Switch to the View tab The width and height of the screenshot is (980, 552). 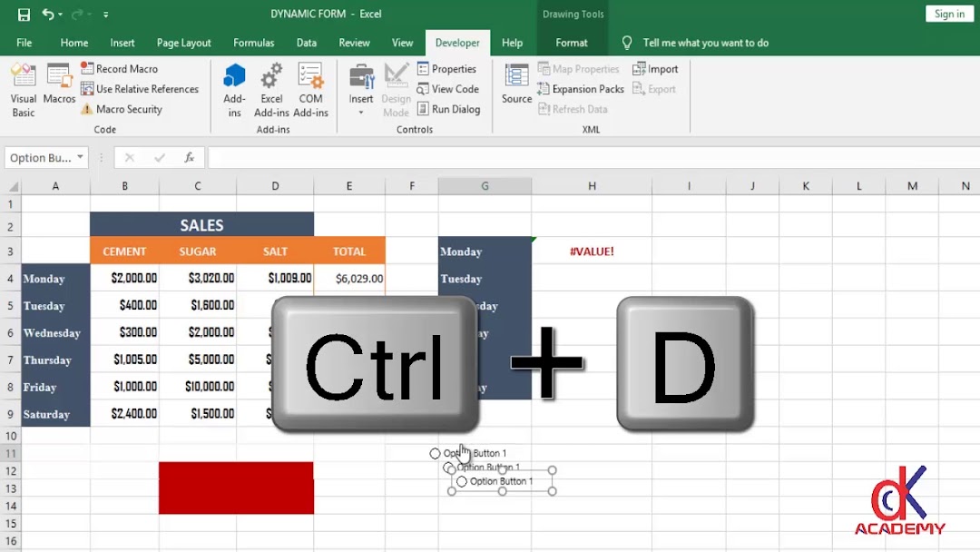coord(403,43)
